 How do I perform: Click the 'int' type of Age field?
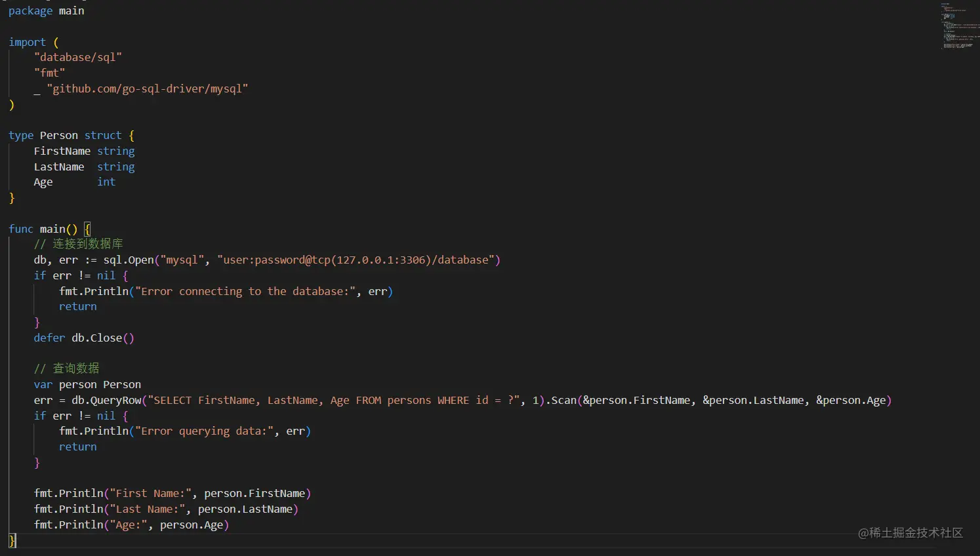[106, 182]
